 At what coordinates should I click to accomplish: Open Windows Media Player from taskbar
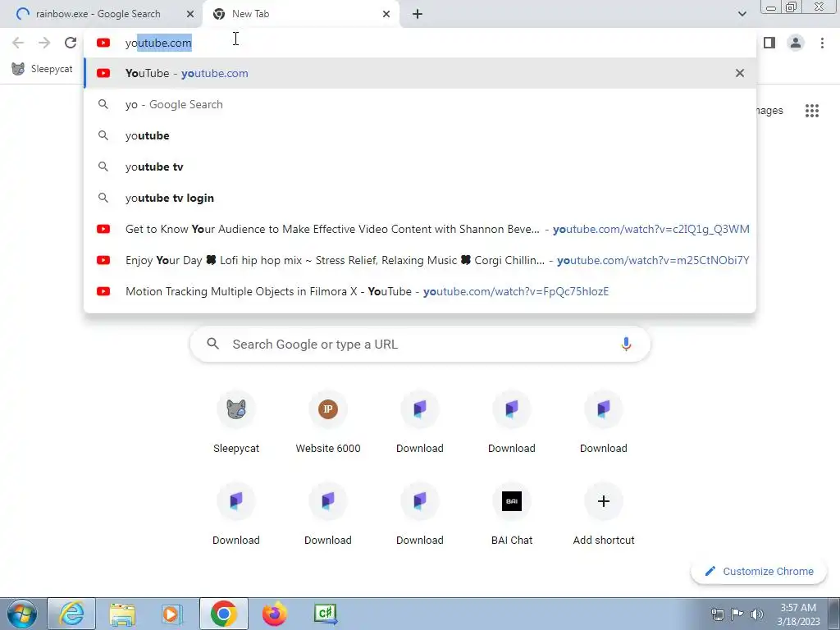click(172, 614)
